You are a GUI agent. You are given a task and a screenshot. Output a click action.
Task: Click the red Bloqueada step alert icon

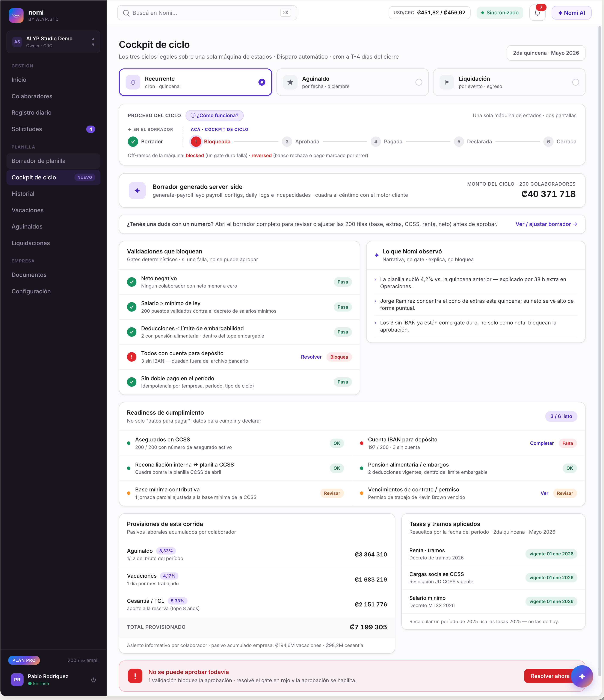point(196,142)
